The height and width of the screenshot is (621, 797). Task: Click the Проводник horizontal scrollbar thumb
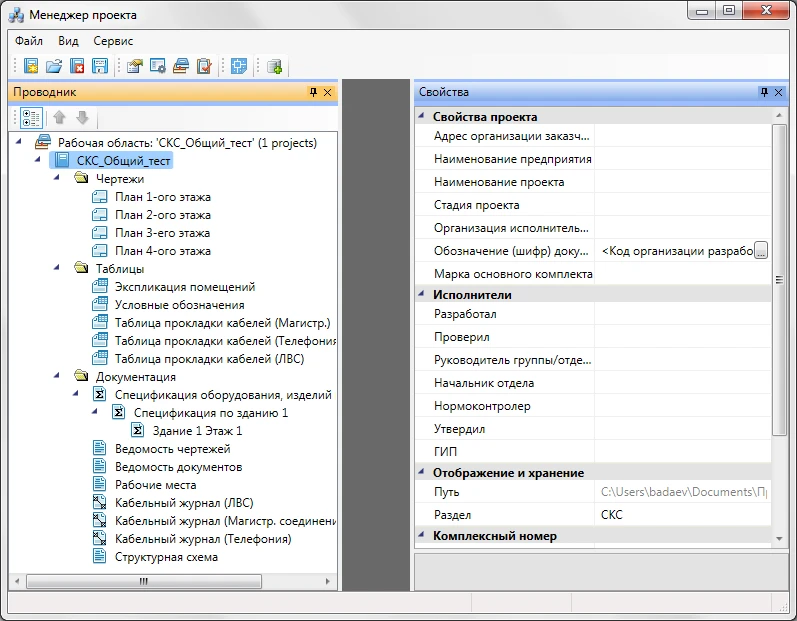point(143,580)
